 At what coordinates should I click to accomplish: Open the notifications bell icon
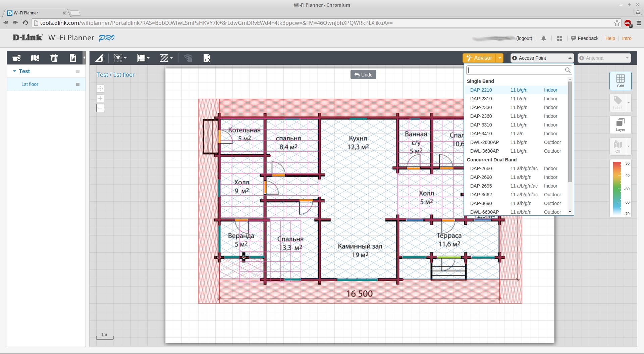tap(544, 39)
